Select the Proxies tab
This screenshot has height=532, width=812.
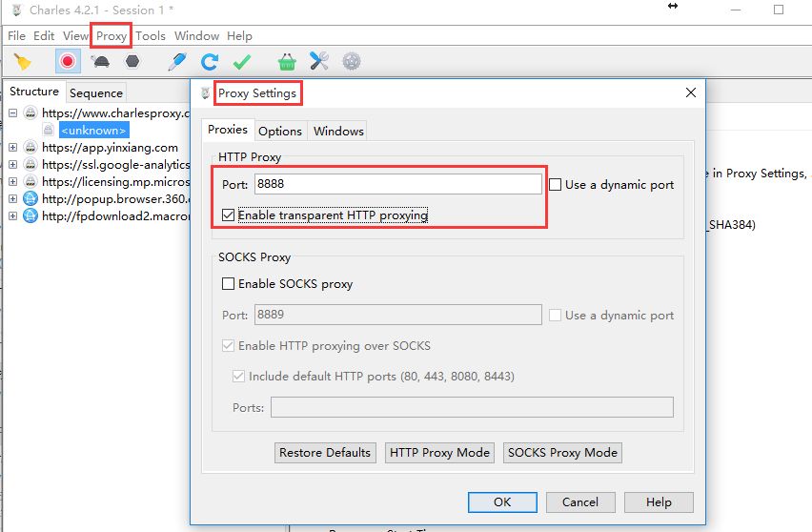pos(228,130)
